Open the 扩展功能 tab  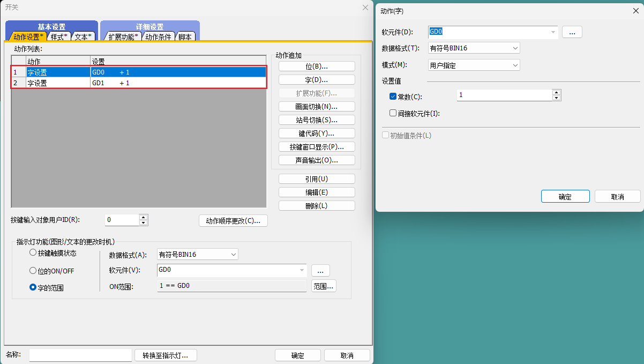coord(123,37)
